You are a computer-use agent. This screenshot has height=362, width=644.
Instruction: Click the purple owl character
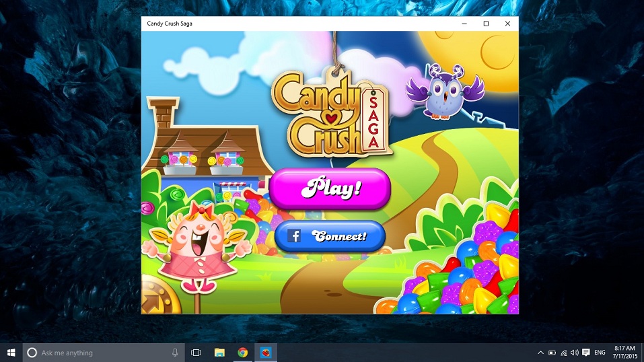(445, 92)
